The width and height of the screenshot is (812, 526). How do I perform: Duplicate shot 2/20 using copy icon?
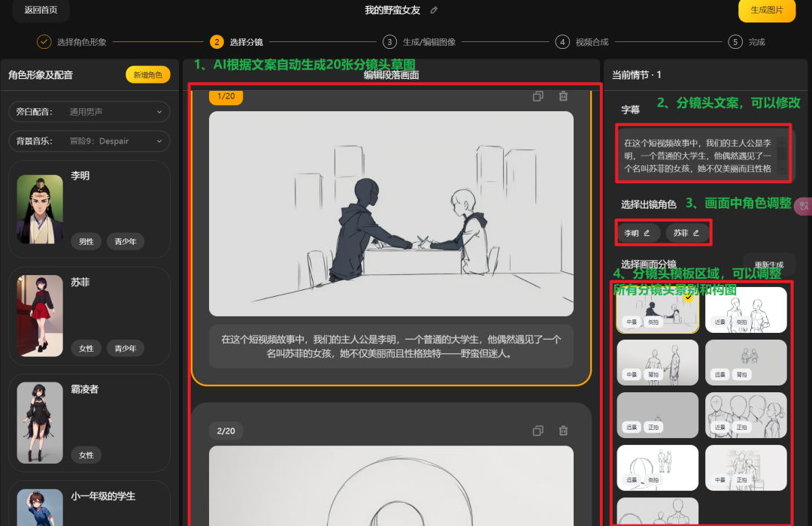click(538, 430)
